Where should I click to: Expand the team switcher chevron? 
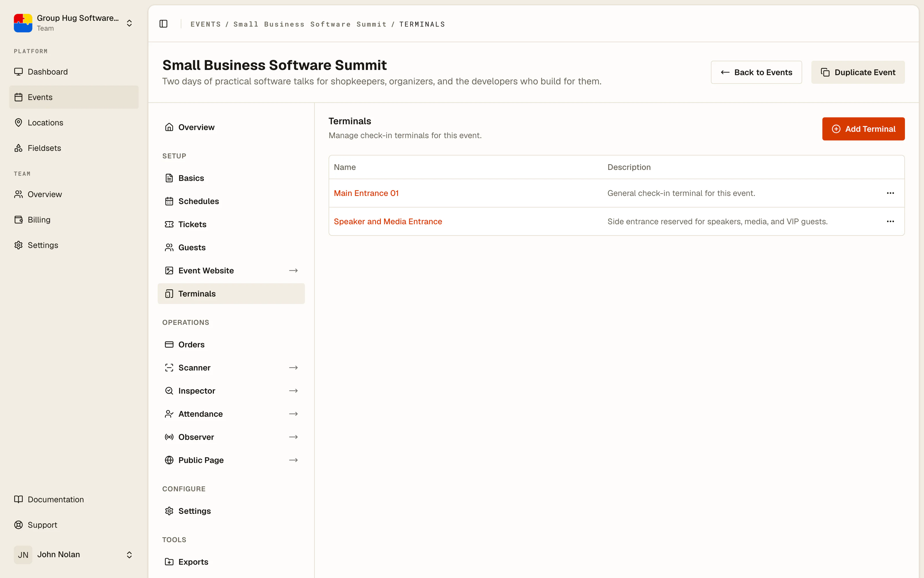[129, 23]
